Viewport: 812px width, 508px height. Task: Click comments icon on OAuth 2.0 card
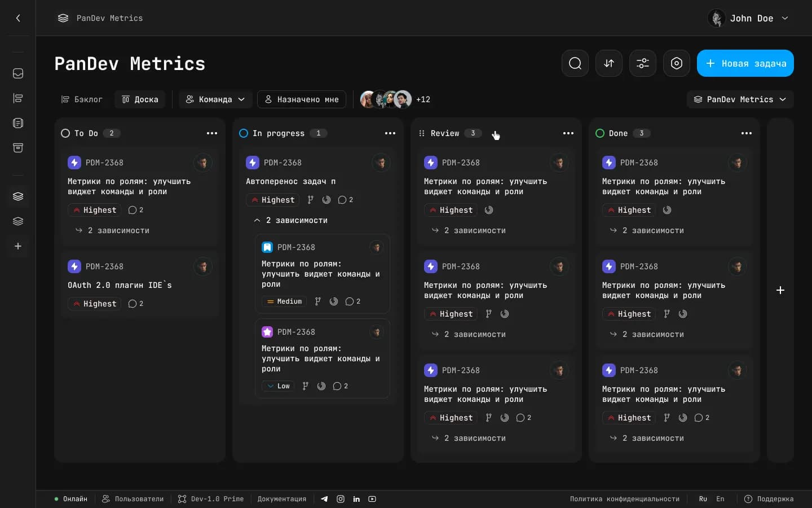tap(133, 304)
